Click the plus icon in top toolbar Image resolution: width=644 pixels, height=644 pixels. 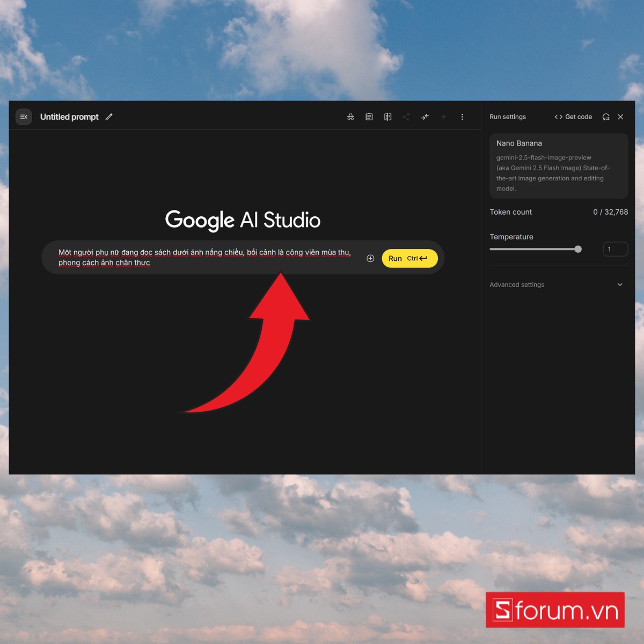coord(443,117)
